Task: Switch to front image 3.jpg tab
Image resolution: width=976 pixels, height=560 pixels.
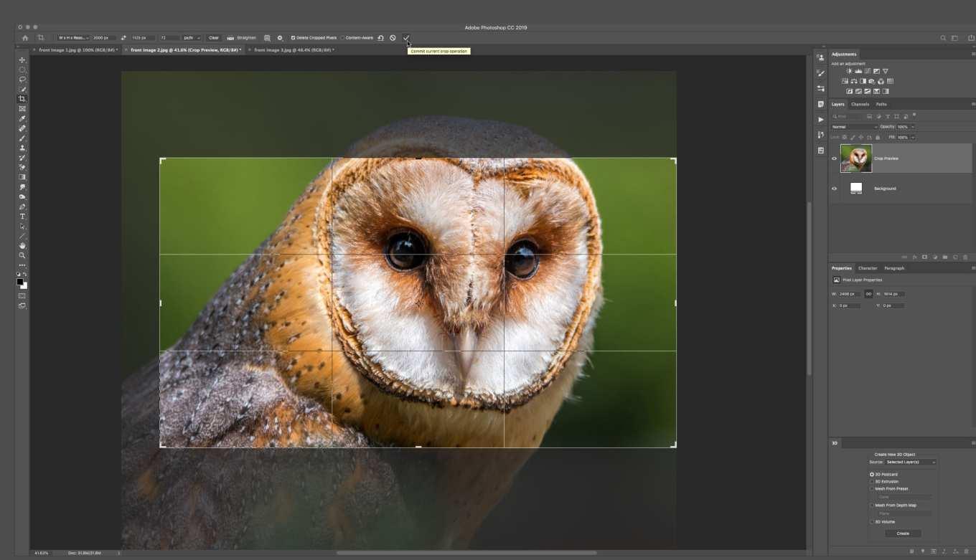Action: click(x=294, y=50)
